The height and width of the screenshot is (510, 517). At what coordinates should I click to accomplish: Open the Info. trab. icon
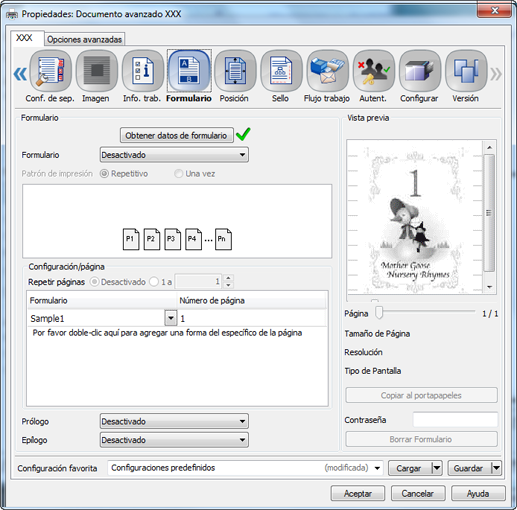click(x=143, y=71)
